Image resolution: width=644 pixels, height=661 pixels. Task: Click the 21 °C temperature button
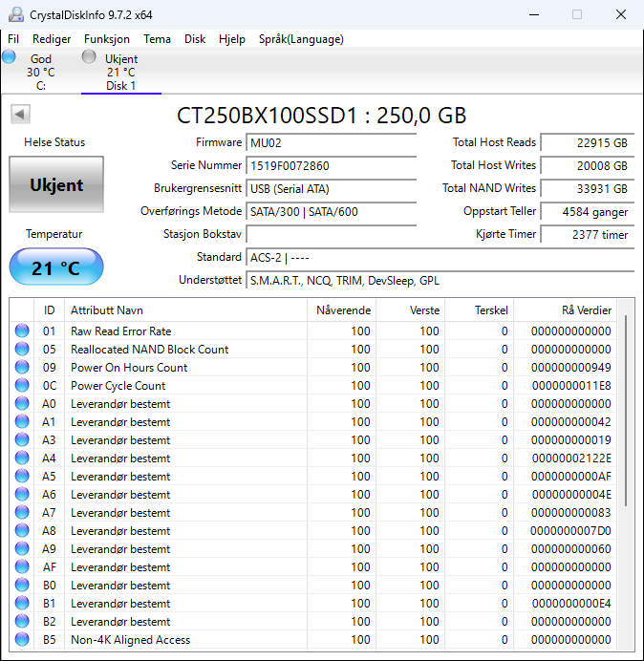coord(56,267)
